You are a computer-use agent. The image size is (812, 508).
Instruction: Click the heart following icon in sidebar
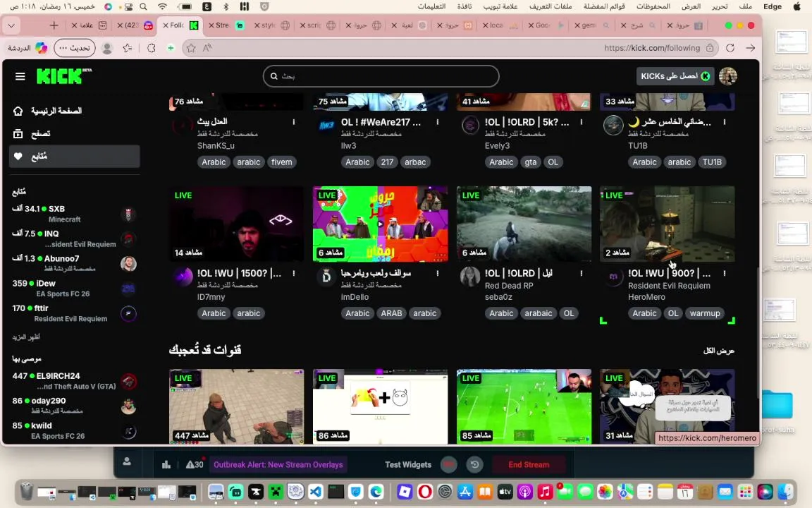click(18, 157)
